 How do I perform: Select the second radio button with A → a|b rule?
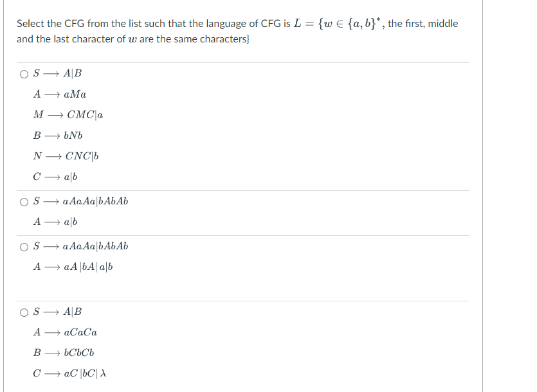23,200
